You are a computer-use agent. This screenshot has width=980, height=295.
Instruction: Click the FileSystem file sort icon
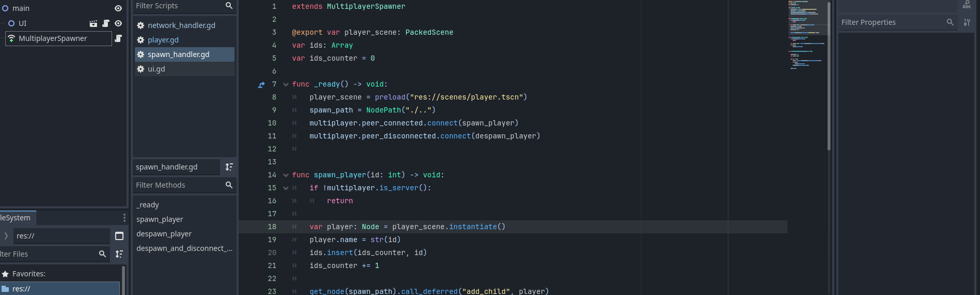point(119,254)
